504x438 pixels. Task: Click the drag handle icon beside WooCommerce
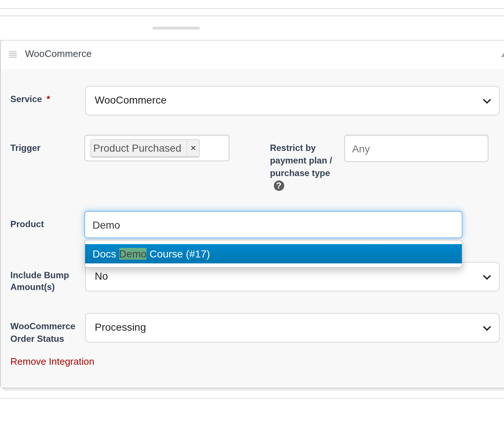coord(13,54)
